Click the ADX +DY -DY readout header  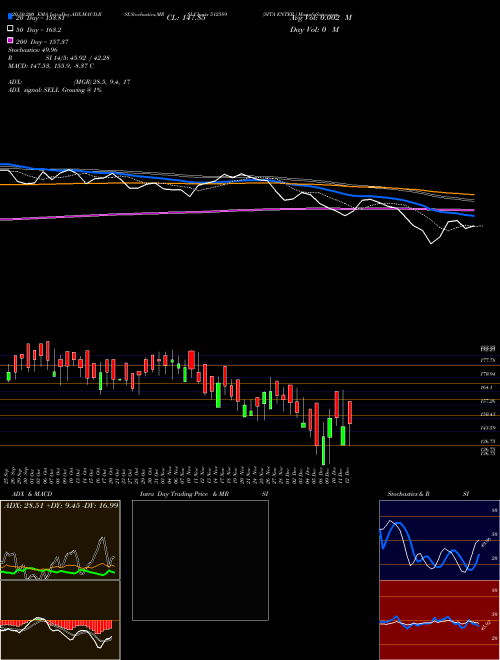coord(61,505)
